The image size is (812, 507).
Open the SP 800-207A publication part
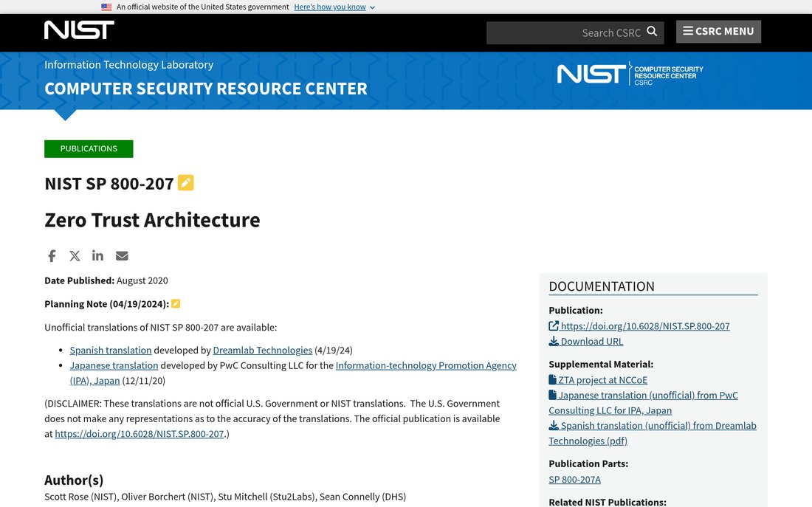pos(575,480)
